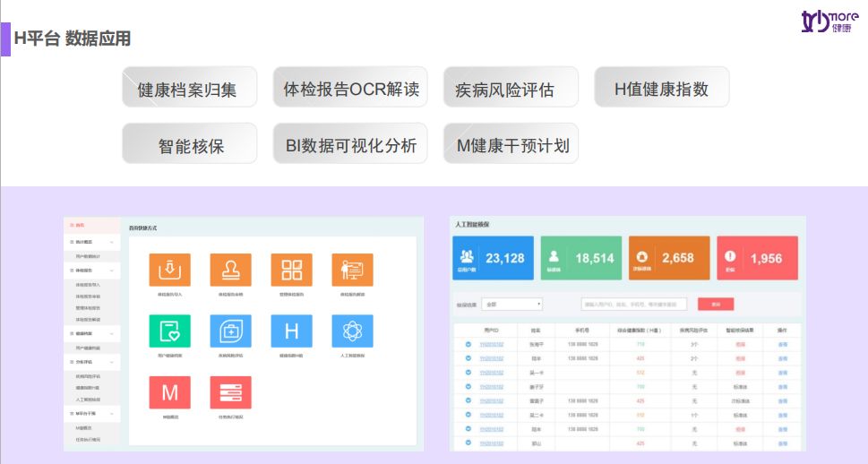Image resolution: width=868 pixels, height=464 pixels.
Task: Open the green user health record icon
Action: [x=169, y=331]
